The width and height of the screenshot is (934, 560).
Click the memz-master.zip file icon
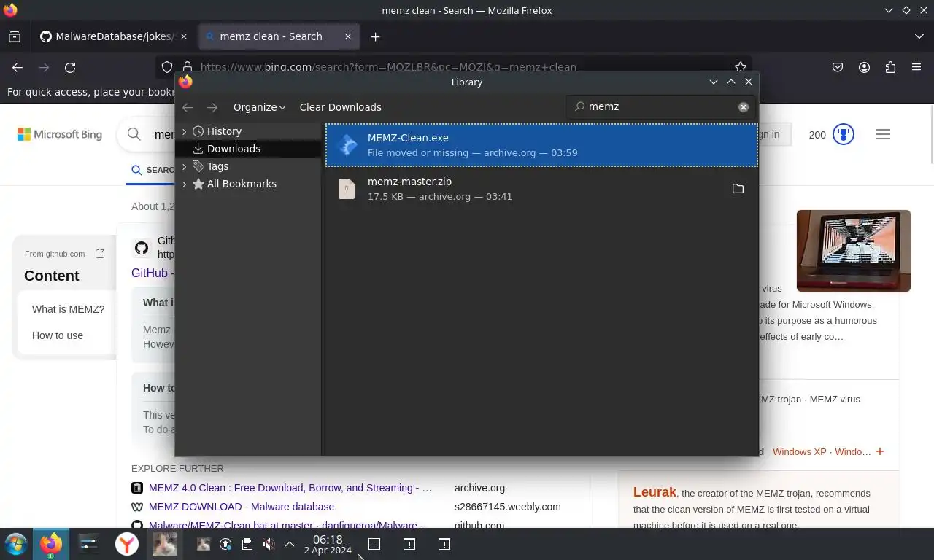pos(347,189)
